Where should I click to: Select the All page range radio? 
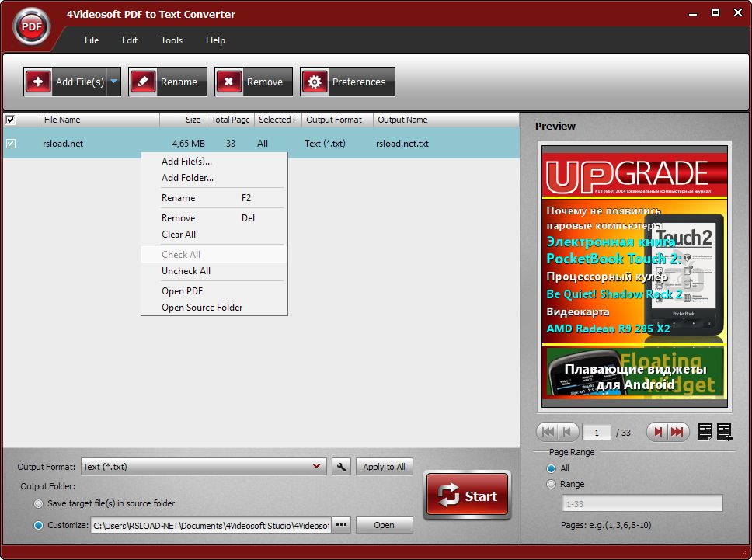pos(551,468)
